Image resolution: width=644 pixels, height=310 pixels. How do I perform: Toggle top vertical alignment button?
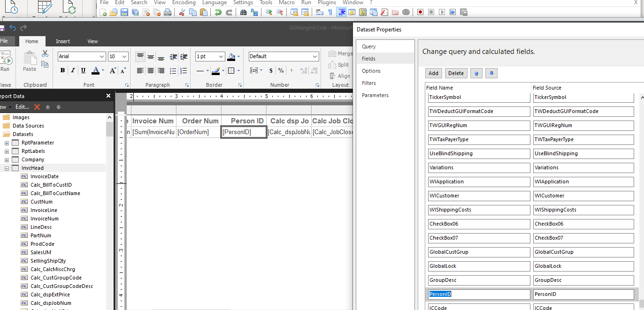coord(140,57)
